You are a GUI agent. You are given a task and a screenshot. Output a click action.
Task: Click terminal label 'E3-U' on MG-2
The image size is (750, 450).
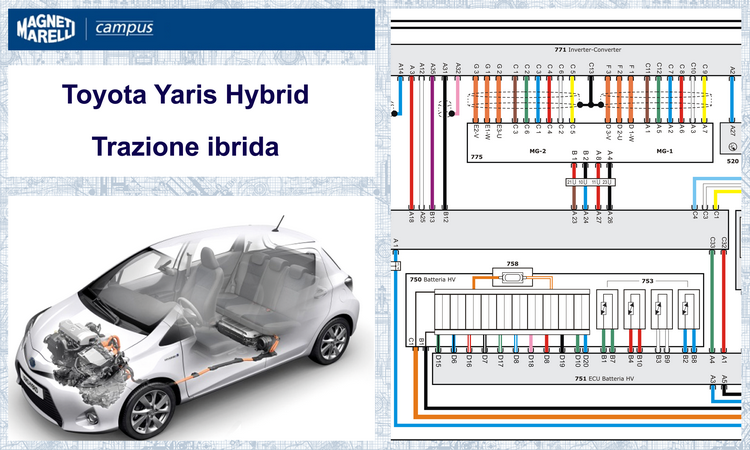coord(499,132)
